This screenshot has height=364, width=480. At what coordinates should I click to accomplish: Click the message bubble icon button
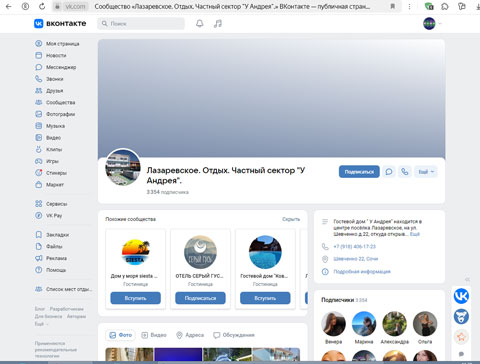tap(389, 172)
